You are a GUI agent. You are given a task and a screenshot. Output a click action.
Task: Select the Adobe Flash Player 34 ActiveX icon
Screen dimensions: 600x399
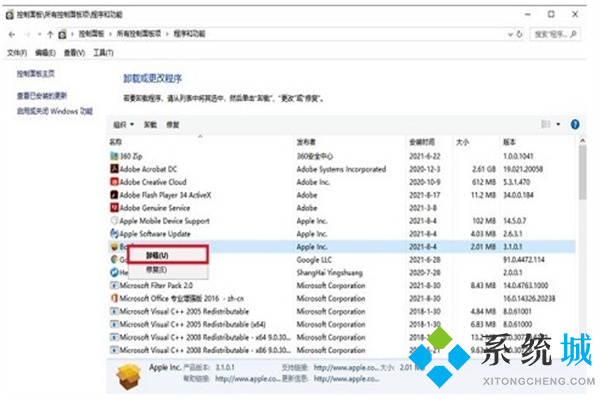[114, 195]
